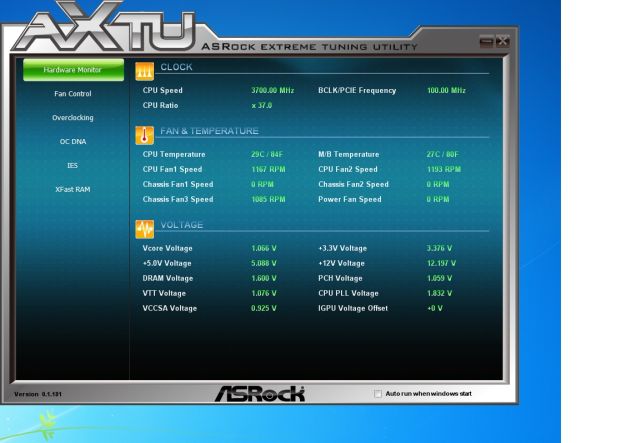This screenshot has width=640, height=443.
Task: Click the Version number text
Action: (38, 394)
